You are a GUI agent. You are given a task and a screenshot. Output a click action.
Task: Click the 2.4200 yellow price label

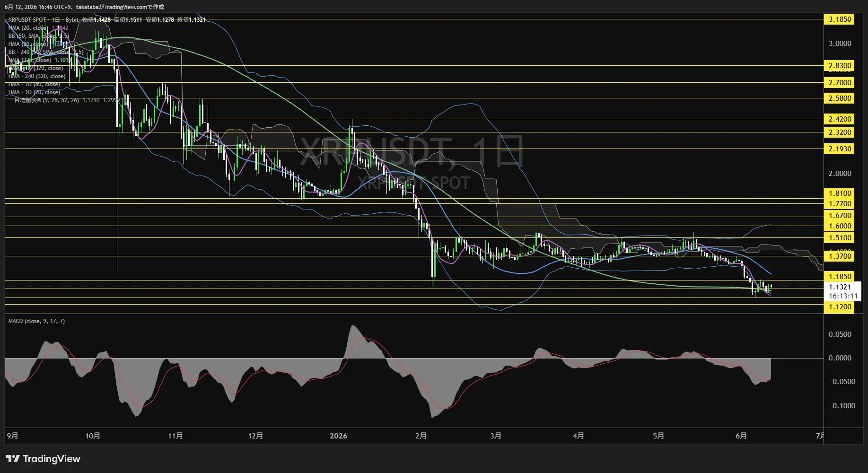tap(840, 119)
